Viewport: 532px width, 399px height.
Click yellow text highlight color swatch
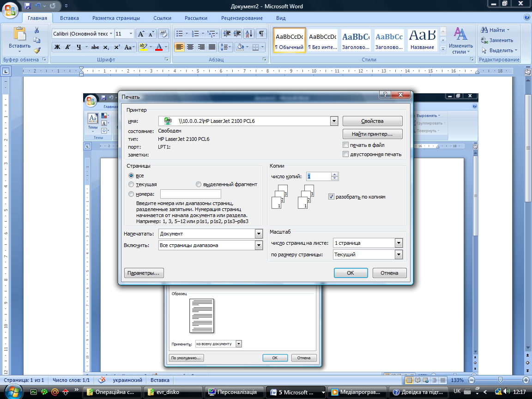coord(144,47)
